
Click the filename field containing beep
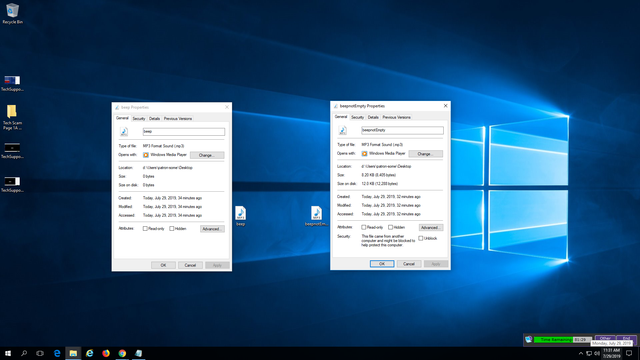[x=184, y=131]
